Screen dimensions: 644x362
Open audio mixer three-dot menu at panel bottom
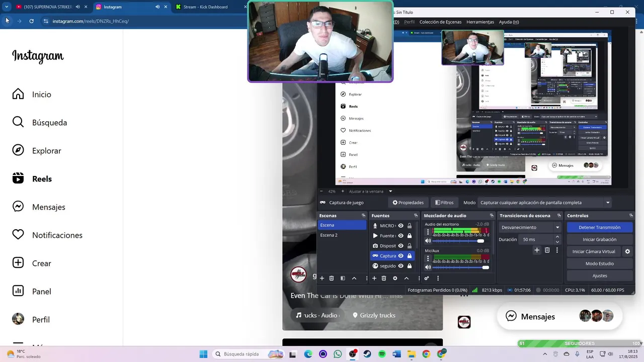tap(438, 278)
